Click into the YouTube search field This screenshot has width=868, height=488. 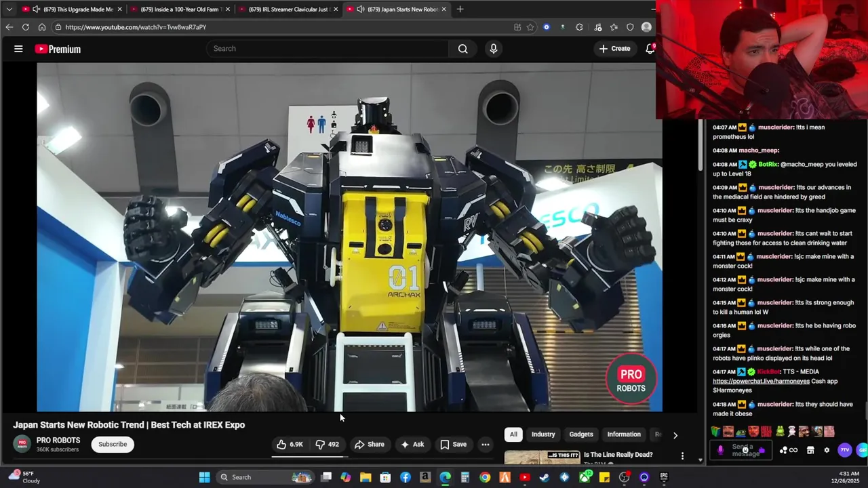328,49
